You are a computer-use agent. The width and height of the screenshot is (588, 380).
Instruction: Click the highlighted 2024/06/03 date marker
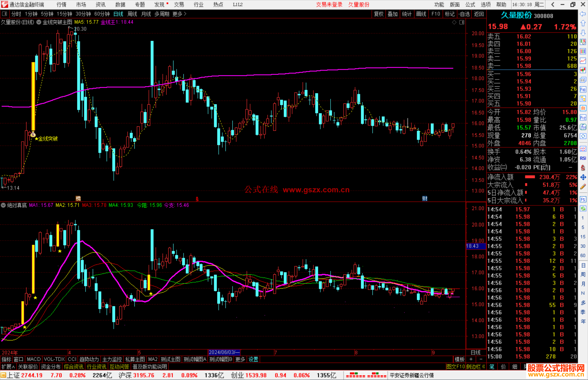(224, 352)
